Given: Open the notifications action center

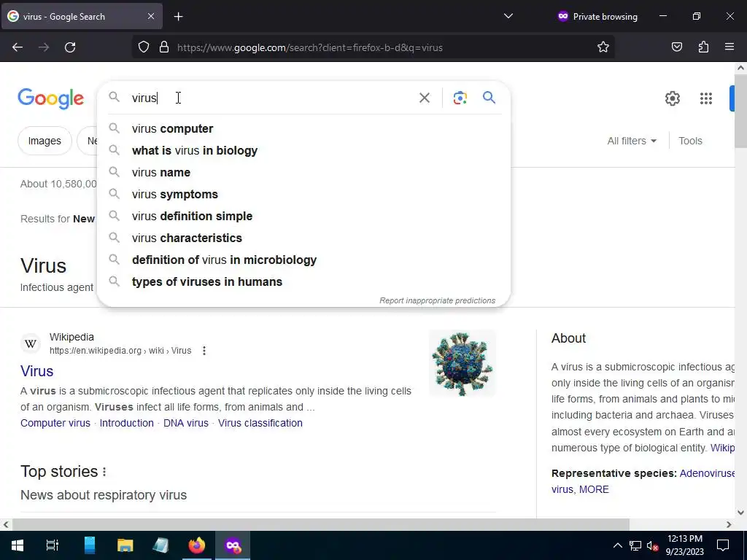Looking at the screenshot, I should click(x=723, y=545).
